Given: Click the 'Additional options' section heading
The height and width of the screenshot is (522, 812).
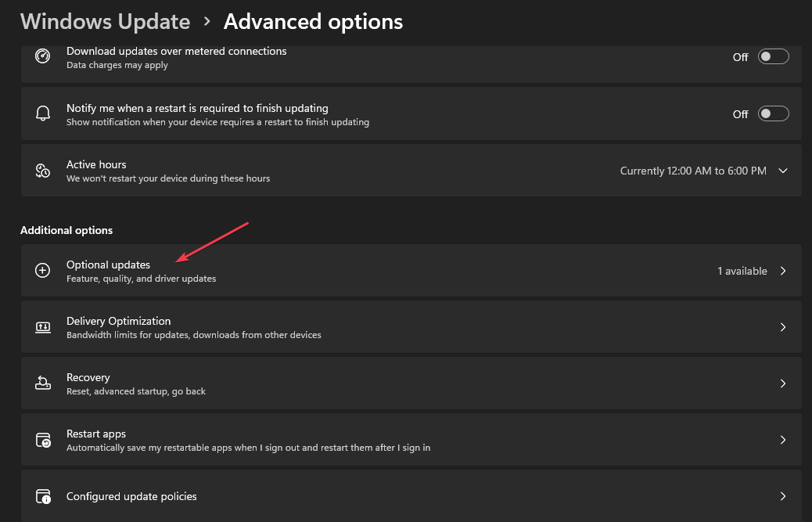Looking at the screenshot, I should tap(66, 230).
